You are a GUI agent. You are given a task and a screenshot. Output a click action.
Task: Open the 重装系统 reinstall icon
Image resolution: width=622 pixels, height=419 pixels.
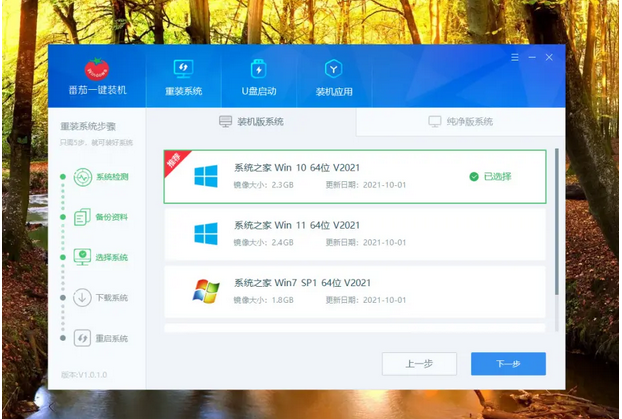pos(183,69)
